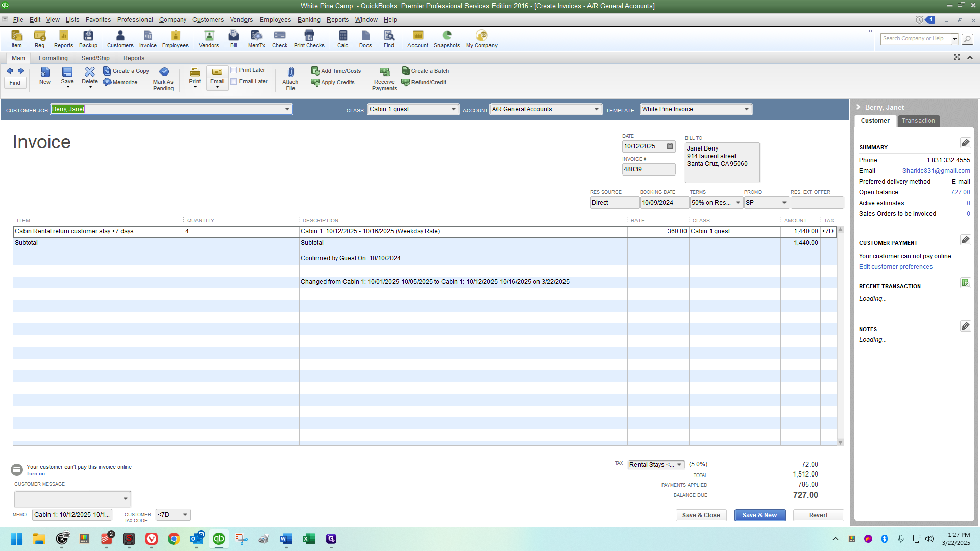This screenshot has height=551, width=980.
Task: Click the Open balance 727.00 link
Action: point(960,192)
